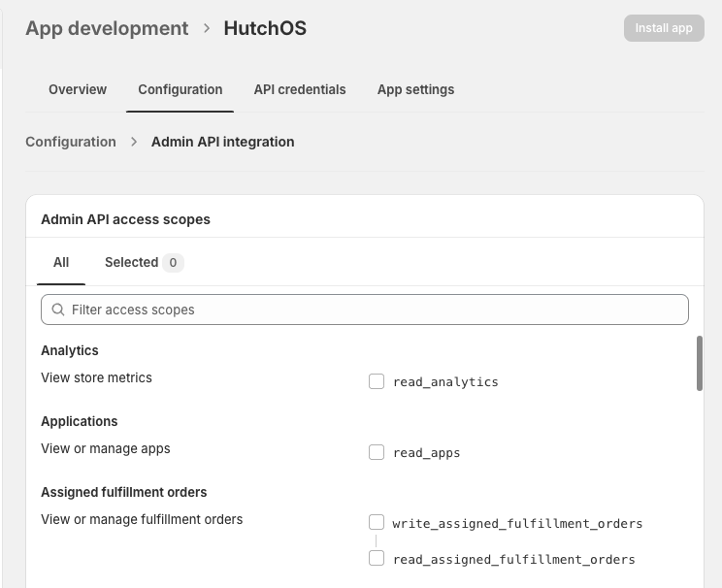Navigate to App development breadcrumb
The height and width of the screenshot is (588, 722).
point(107,28)
